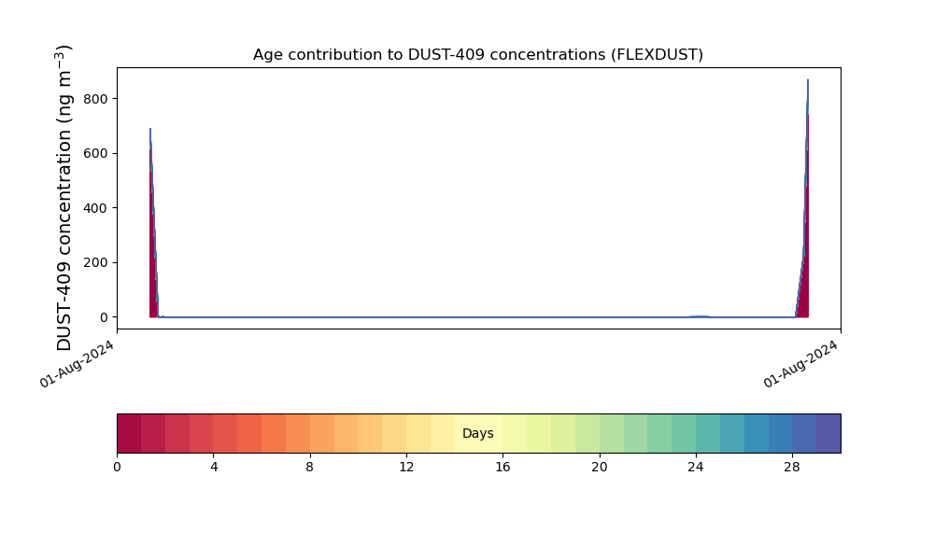Select the y-axis label DUST-409 concentration

pos(64,198)
